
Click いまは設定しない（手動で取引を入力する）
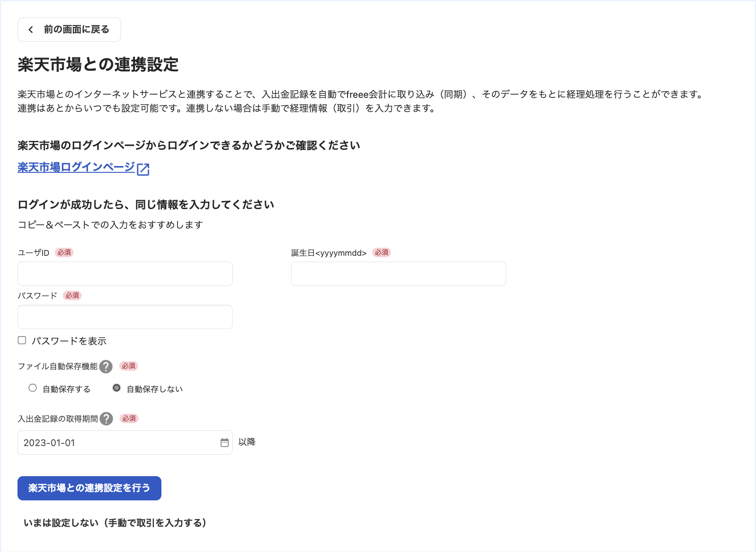tap(115, 523)
